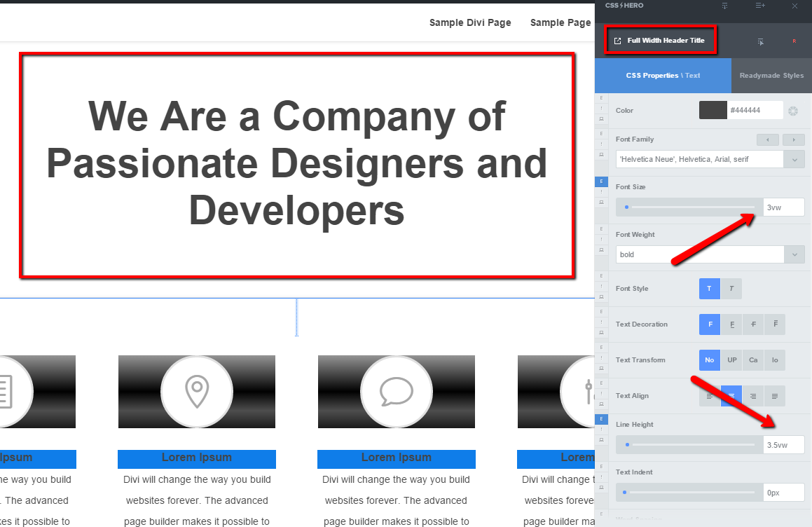Select right text alignment icon
This screenshot has height=527, width=812.
(x=753, y=396)
